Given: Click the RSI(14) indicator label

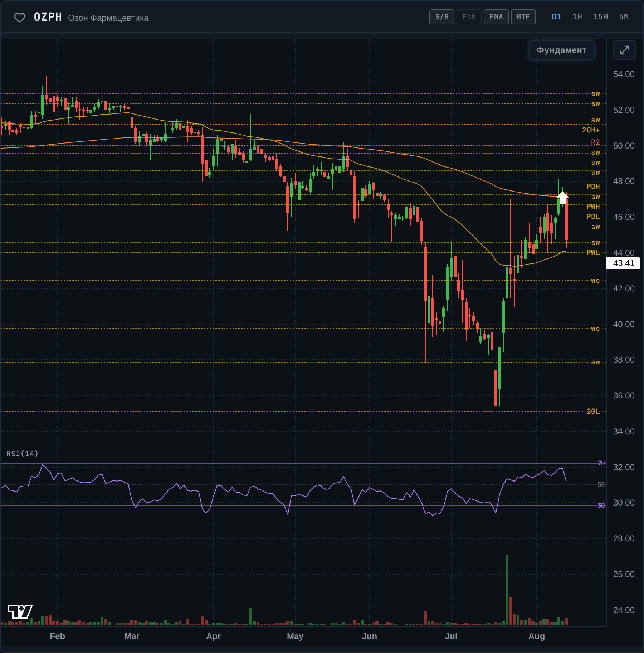Looking at the screenshot, I should tap(22, 454).
